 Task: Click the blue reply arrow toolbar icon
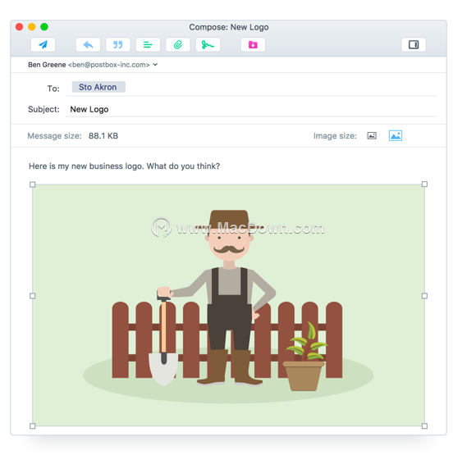coord(88,45)
